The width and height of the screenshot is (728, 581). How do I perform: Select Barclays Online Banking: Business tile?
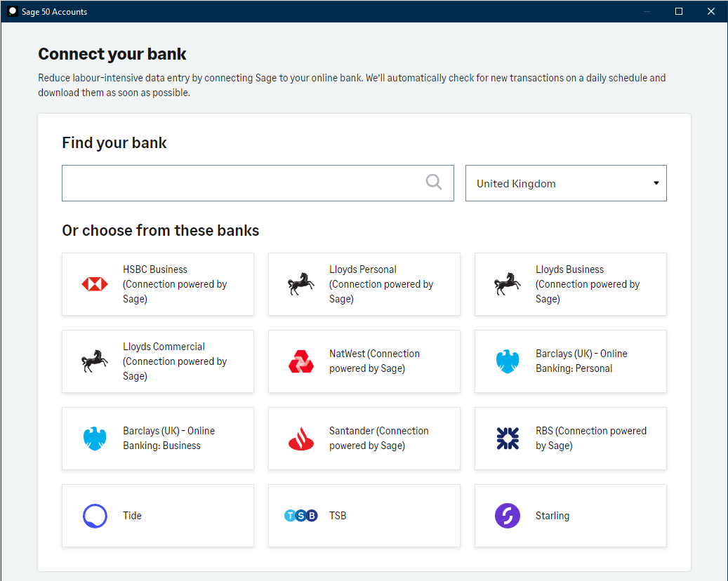point(158,439)
